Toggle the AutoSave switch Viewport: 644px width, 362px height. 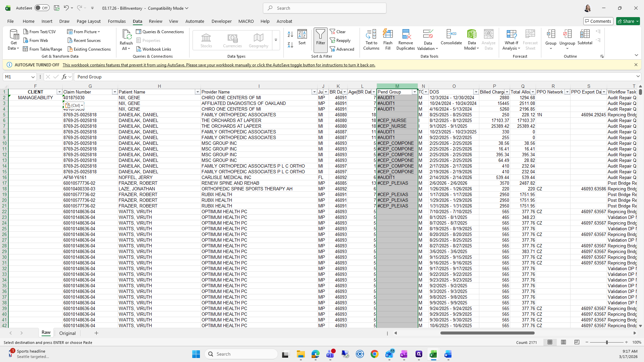[x=42, y=8]
